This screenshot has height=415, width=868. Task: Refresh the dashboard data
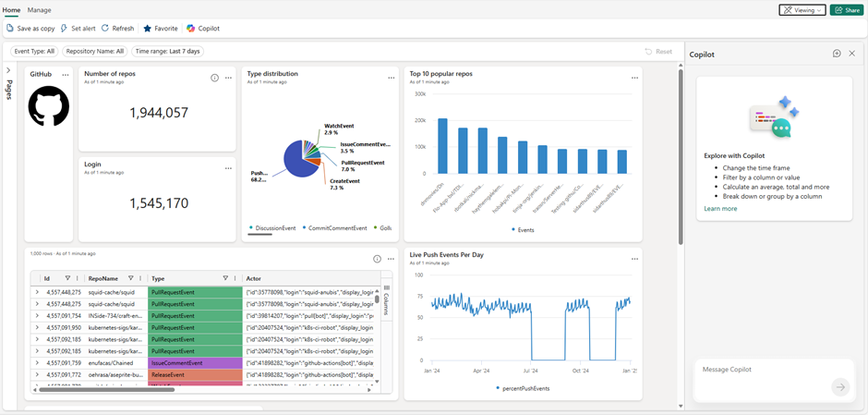point(105,29)
